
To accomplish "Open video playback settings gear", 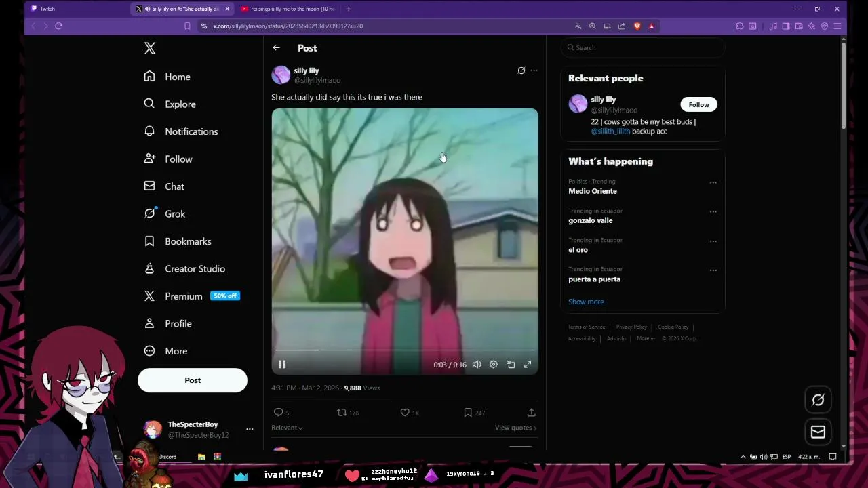I will tap(494, 365).
